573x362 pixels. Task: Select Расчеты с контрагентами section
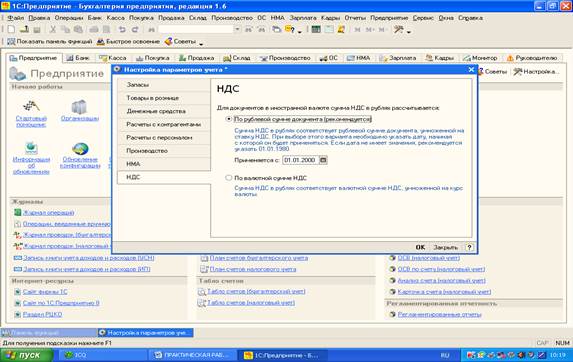coord(164,124)
